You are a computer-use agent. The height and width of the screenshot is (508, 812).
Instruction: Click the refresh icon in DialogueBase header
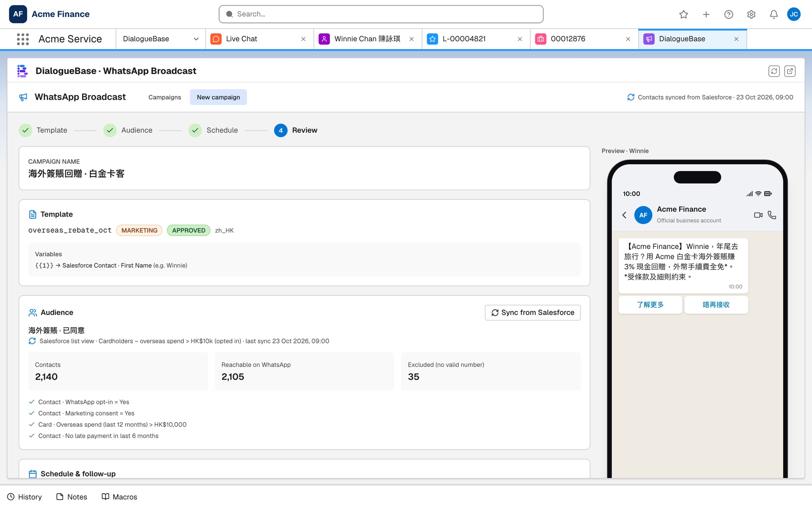tap(774, 71)
